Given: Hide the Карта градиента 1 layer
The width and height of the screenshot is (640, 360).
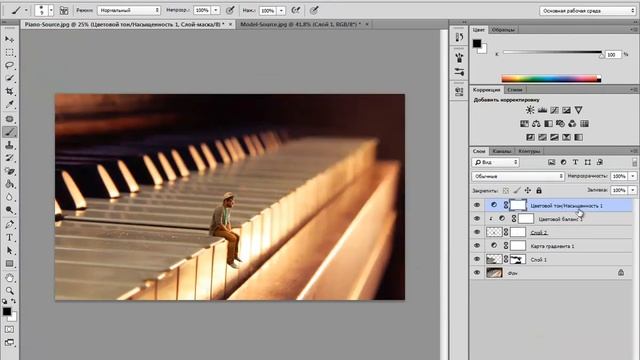Looking at the screenshot, I should (x=477, y=246).
